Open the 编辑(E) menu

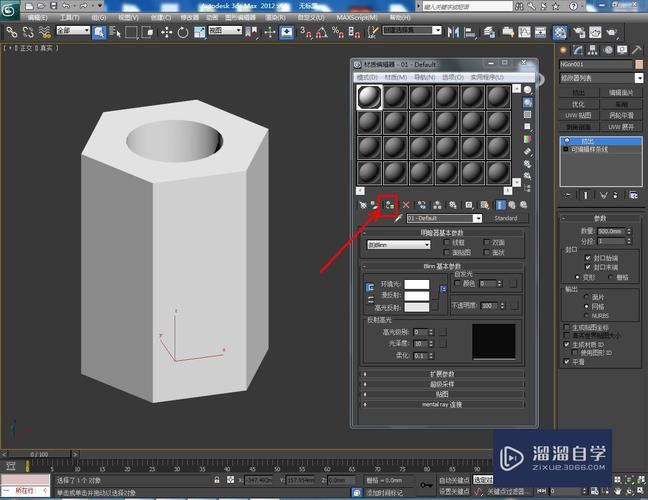click(x=38, y=17)
